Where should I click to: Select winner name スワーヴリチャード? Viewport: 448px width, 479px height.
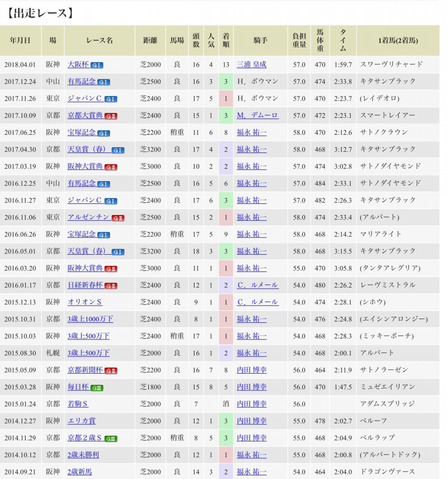[391, 64]
